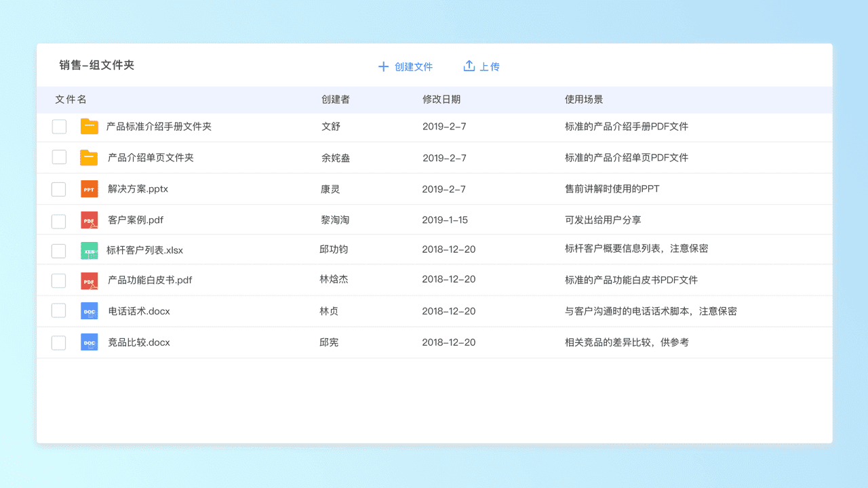The image size is (868, 488).
Task: Tick the checkbox for 竞品比较.docx
Action: 59,342
